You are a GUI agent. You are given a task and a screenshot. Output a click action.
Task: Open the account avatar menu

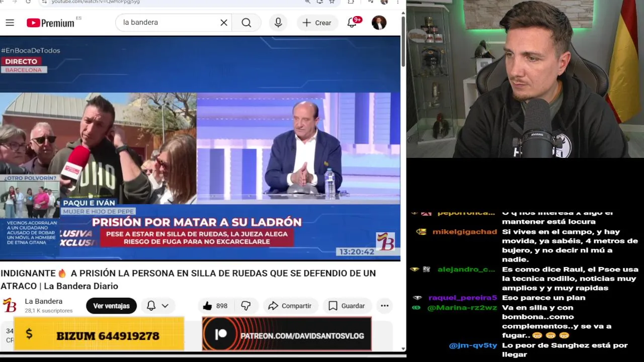(379, 23)
